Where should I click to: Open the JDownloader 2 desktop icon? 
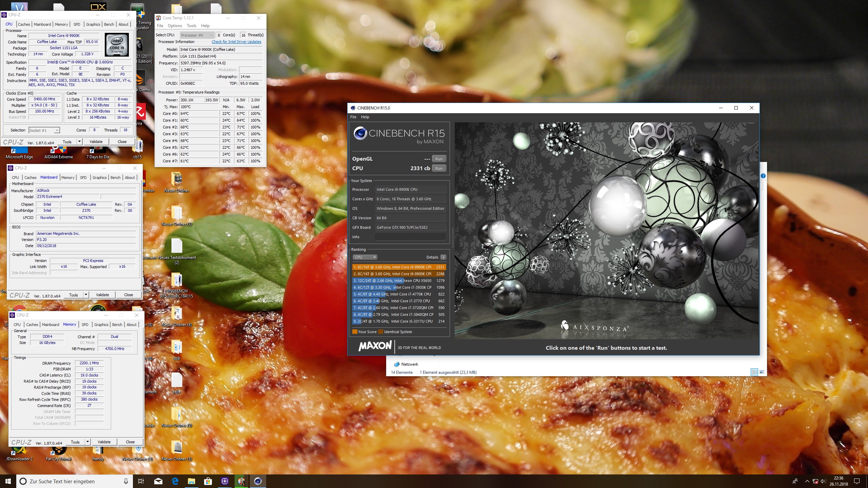coord(19,453)
